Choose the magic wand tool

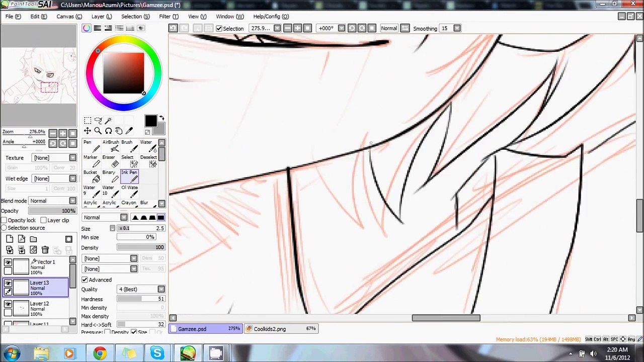[x=108, y=120]
